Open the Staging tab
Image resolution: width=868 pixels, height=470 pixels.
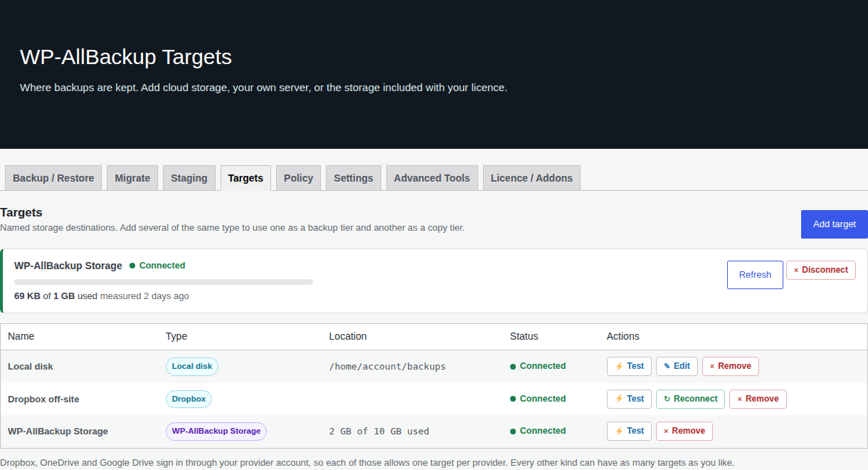pyautogui.click(x=189, y=178)
